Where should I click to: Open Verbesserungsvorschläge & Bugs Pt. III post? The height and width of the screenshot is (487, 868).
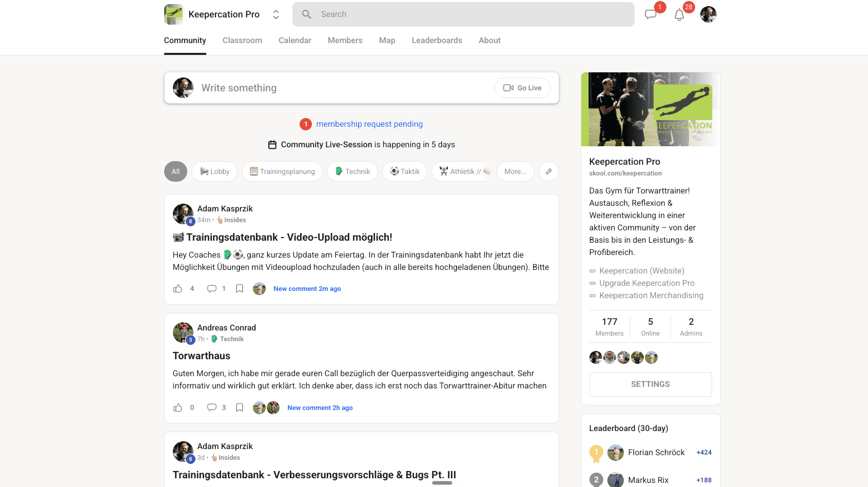tap(314, 475)
